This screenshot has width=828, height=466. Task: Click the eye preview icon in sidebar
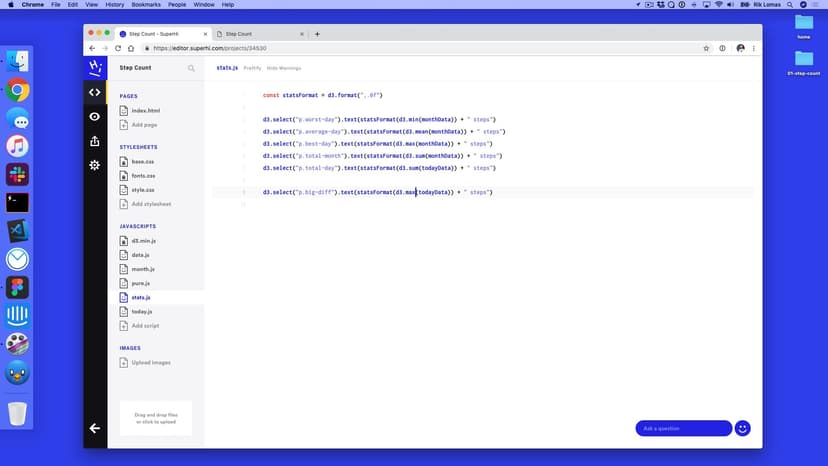tap(95, 116)
